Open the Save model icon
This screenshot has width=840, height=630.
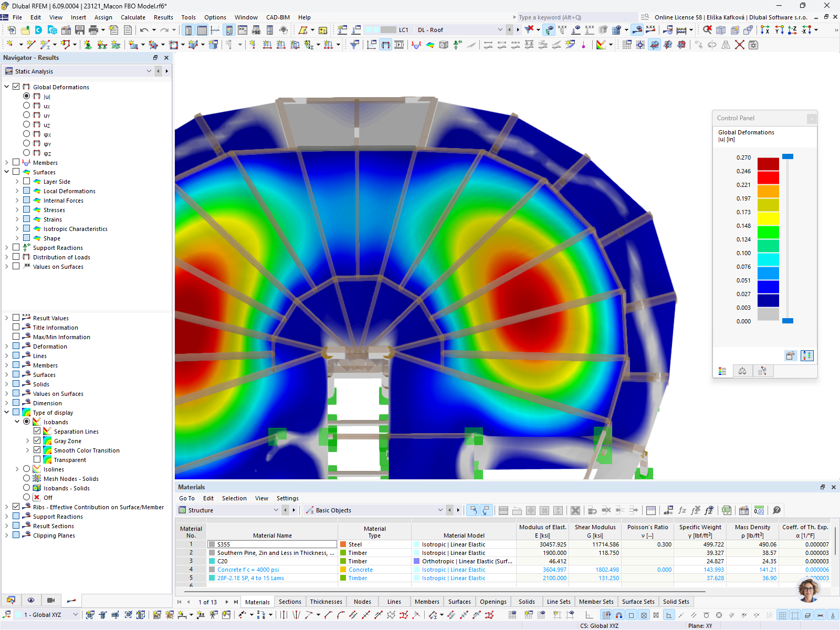click(x=80, y=30)
